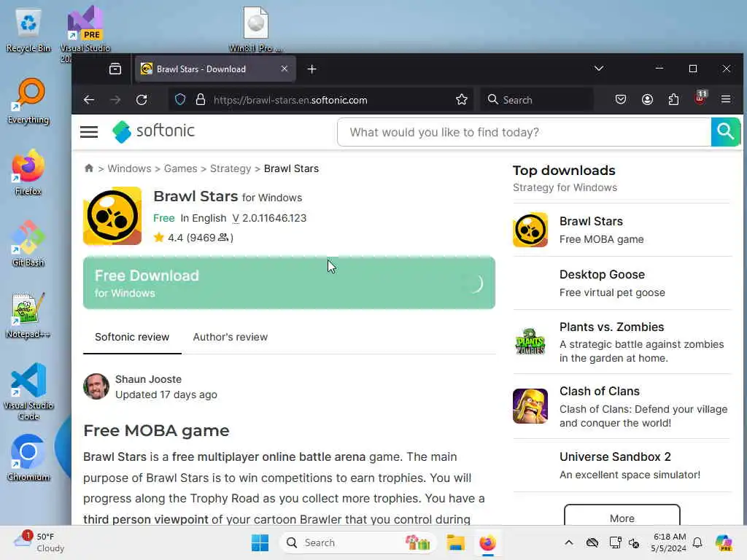Select the Brawl Stars - Download tab
The image size is (747, 560).
coord(215,69)
